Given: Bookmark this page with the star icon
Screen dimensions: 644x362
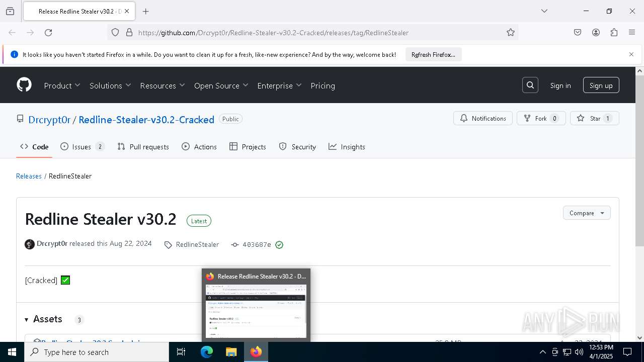Looking at the screenshot, I should 511,33.
